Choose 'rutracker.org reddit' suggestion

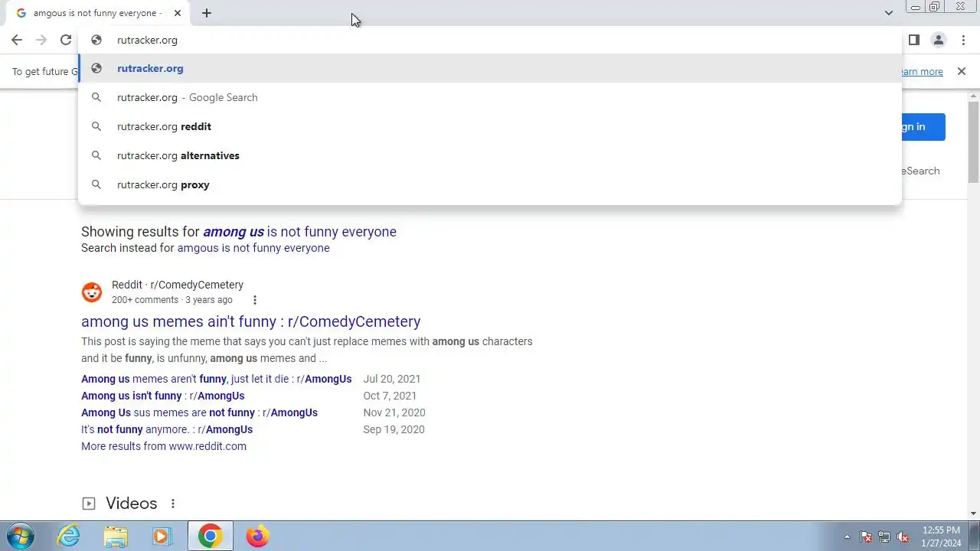[x=490, y=126]
